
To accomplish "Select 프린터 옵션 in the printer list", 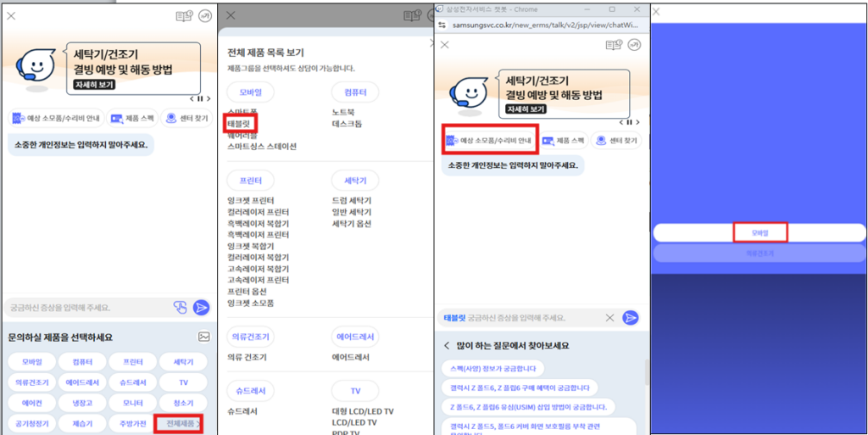I will (247, 292).
